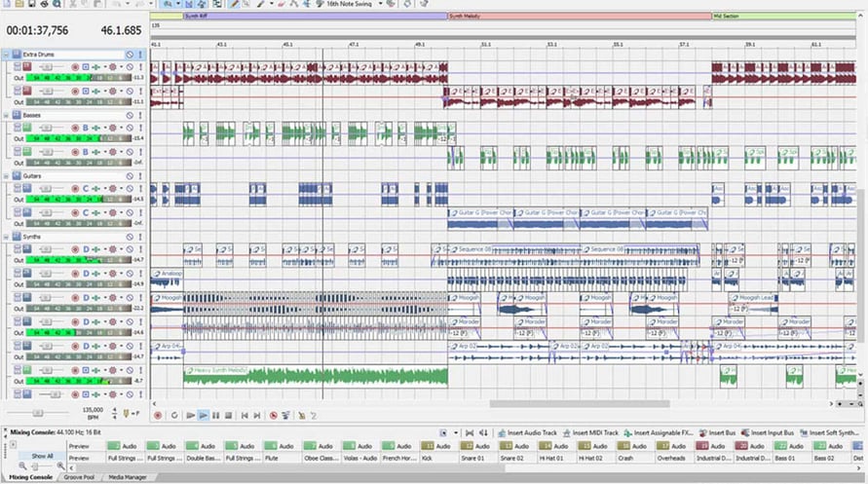The height and width of the screenshot is (484, 868).
Task: Switch to the Media Manager tab
Action: 128,477
